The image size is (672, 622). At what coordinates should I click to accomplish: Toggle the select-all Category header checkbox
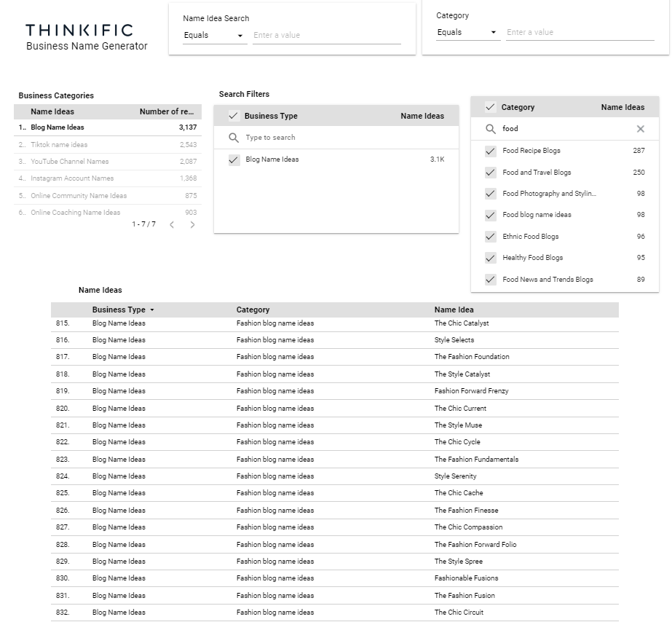pos(490,107)
